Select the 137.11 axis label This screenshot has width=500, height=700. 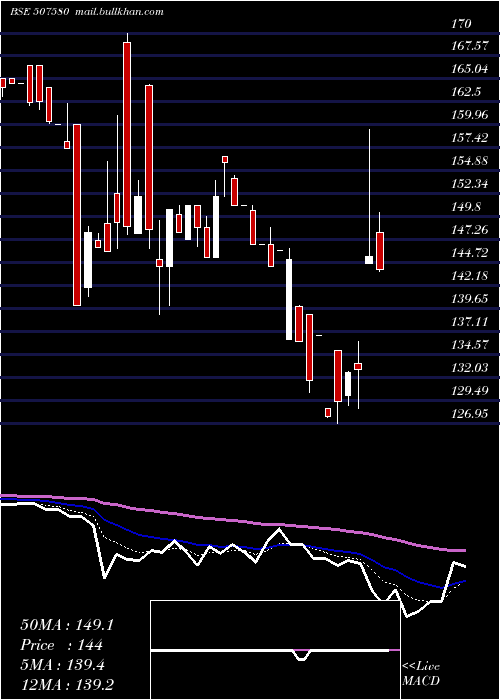pos(470,321)
